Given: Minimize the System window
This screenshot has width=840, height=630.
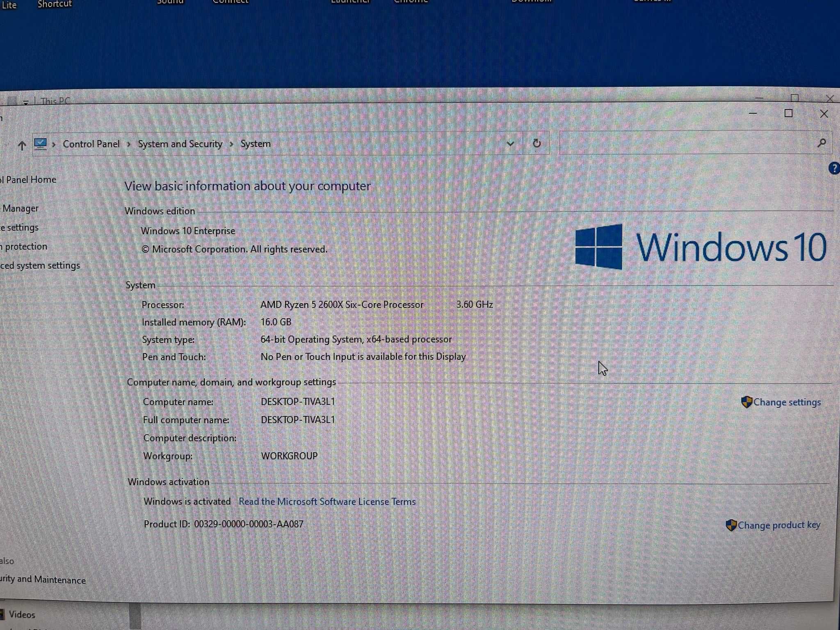Looking at the screenshot, I should (x=753, y=113).
